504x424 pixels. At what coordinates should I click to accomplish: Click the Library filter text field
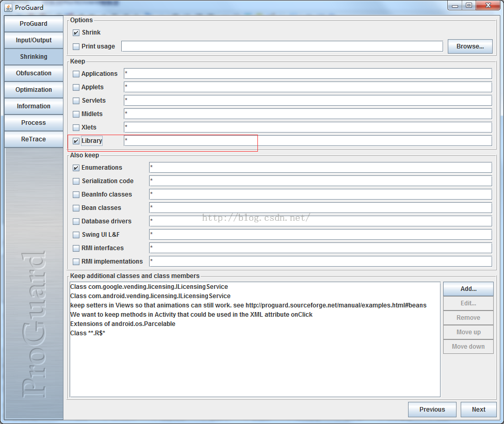307,141
